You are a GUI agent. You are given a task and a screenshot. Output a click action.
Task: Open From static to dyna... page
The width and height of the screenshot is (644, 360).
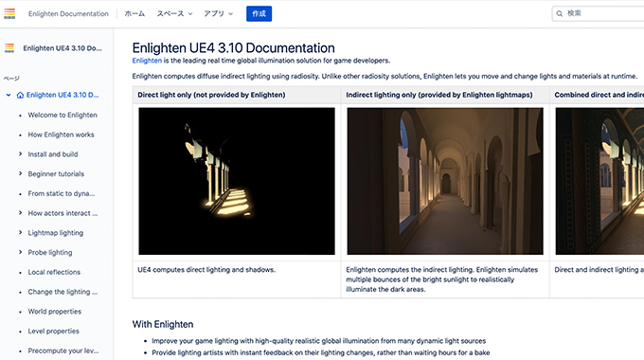click(x=62, y=193)
